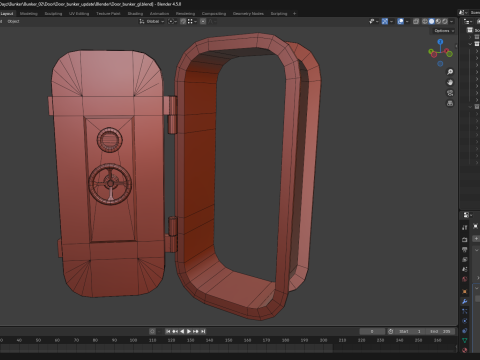Collapse the second expanded collection in outliner
This screenshot has height=360, width=480.
pos(470,107)
